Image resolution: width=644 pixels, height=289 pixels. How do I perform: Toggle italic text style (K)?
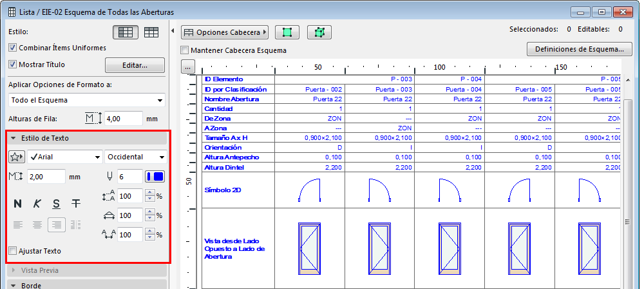pos(37,204)
